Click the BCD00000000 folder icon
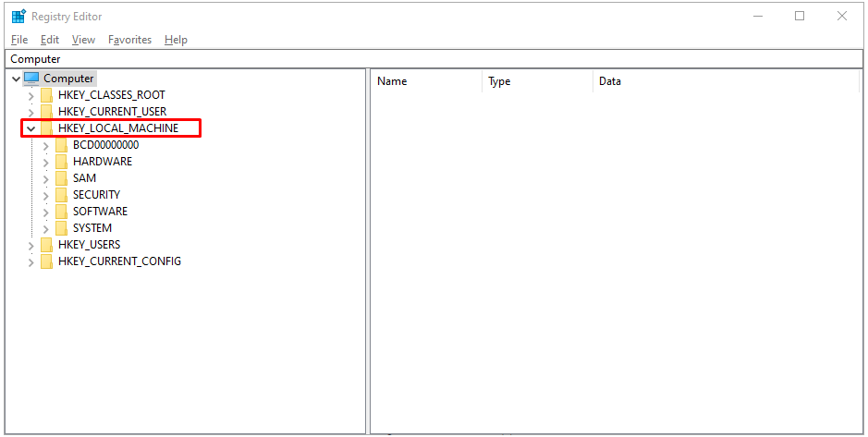 coord(62,145)
